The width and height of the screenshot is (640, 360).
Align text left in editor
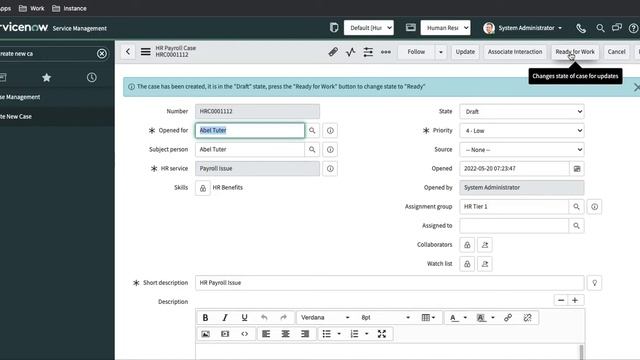(x=266, y=334)
